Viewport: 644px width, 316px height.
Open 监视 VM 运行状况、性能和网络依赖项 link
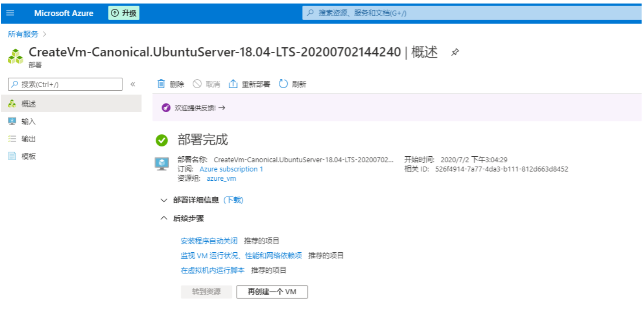[241, 255]
